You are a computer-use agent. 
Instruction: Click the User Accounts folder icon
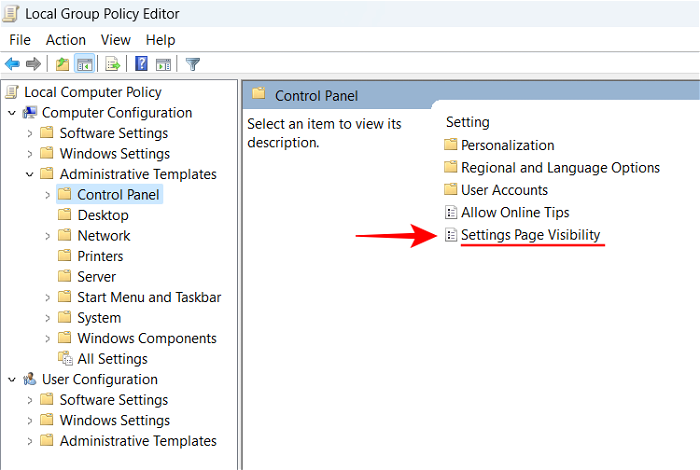[x=450, y=189]
